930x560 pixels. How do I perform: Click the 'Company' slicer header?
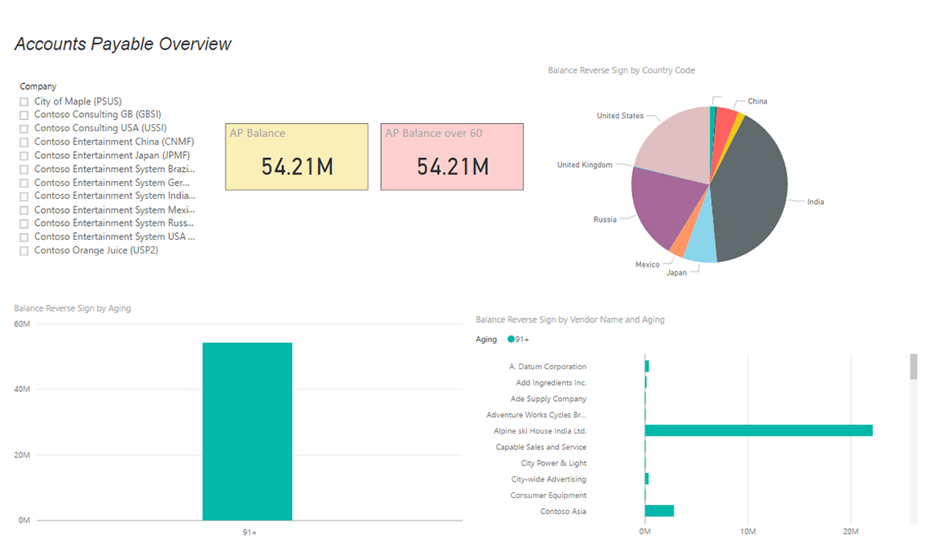38,86
